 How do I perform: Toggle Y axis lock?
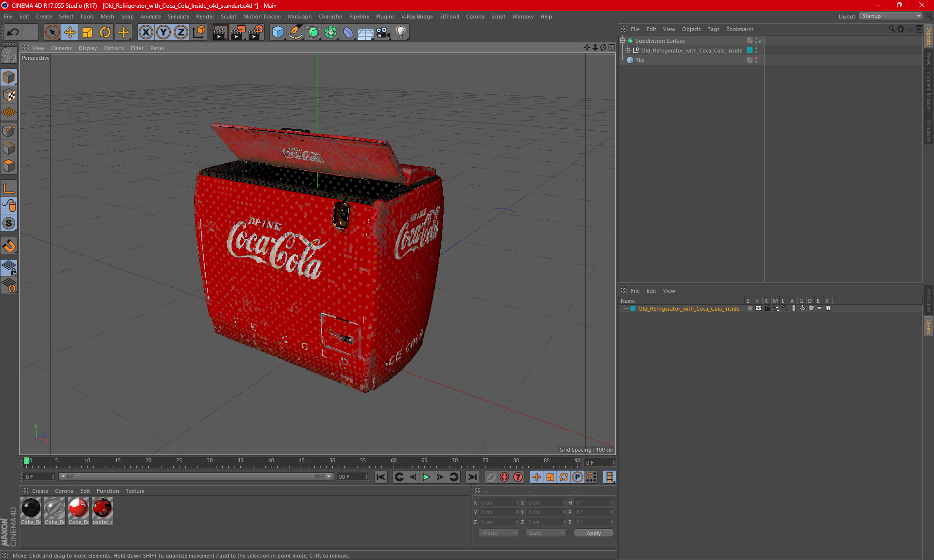(x=163, y=33)
